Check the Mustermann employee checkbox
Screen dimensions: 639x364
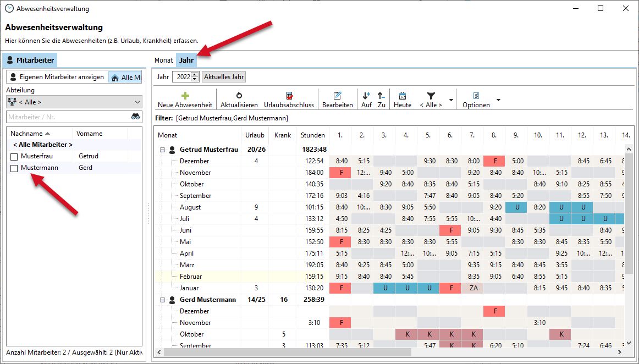pos(14,168)
